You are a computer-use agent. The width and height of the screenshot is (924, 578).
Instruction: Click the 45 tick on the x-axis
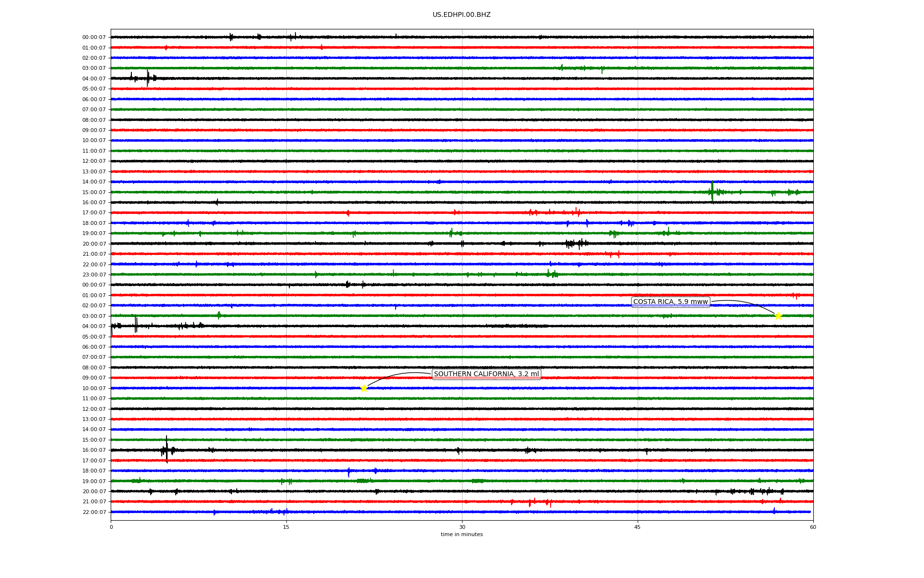tap(638, 527)
